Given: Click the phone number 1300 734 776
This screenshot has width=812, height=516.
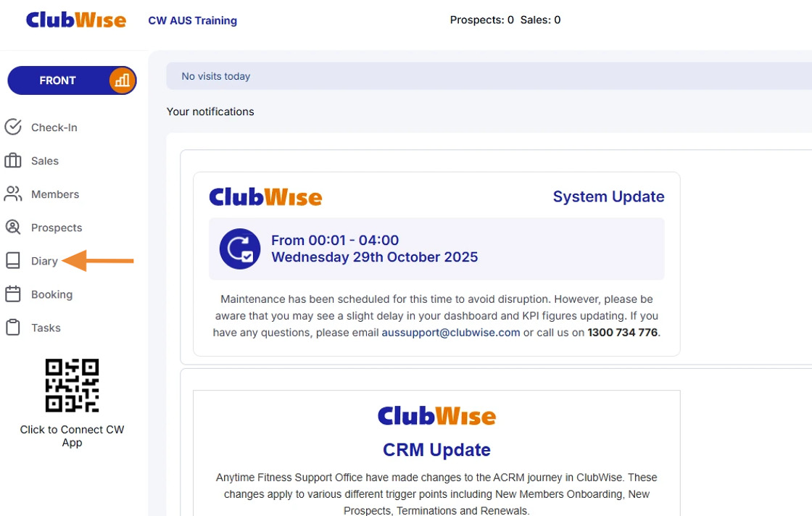Looking at the screenshot, I should tap(623, 332).
